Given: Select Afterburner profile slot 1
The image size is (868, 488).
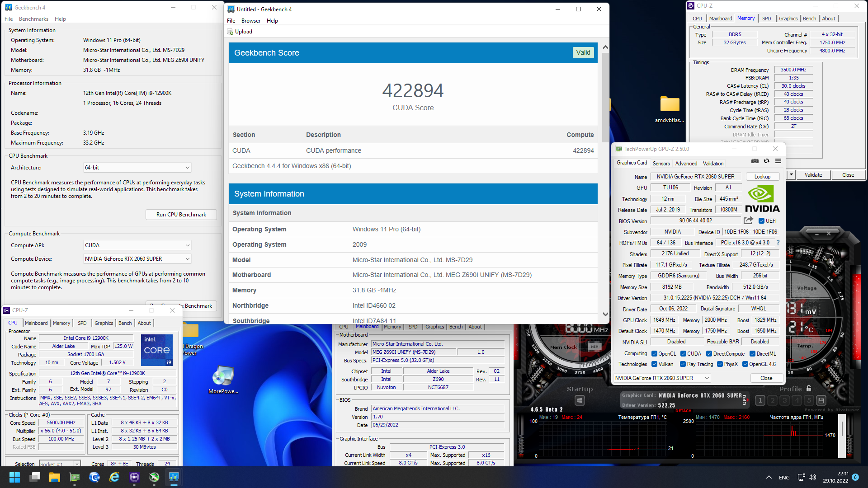Looking at the screenshot, I should point(760,400).
